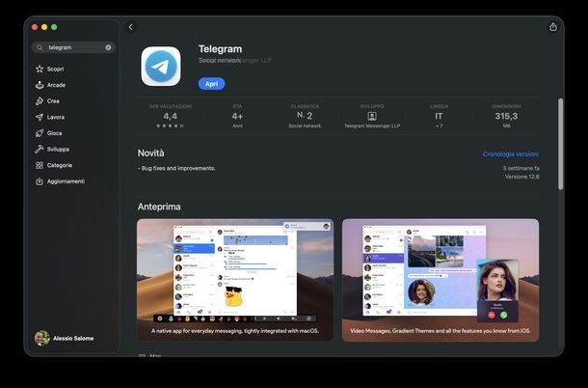Click the '3 settimane fa' text
588x388 pixels.
click(521, 168)
